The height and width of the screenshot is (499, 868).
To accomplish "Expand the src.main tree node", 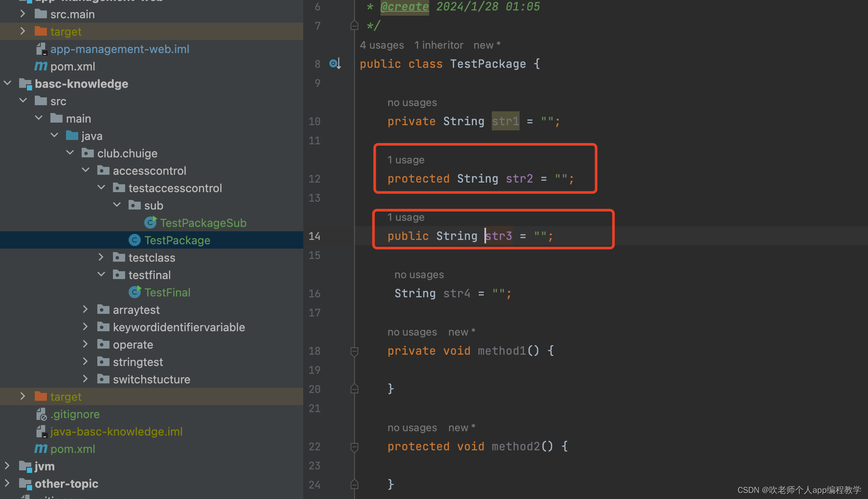I will click(x=23, y=13).
